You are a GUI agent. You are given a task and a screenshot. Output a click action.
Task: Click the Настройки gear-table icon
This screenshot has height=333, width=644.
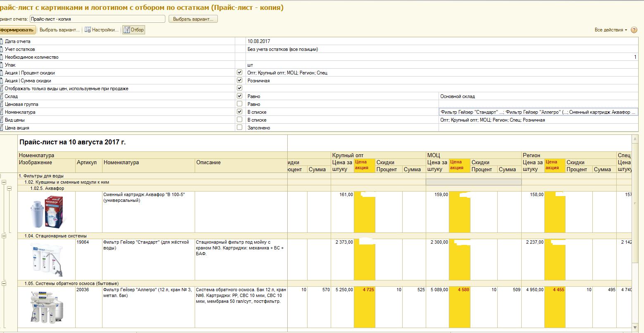click(88, 30)
